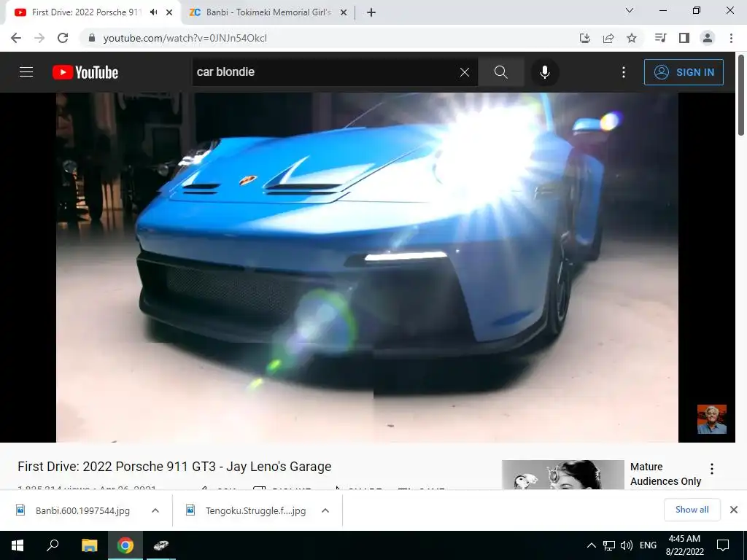Click the install app icon in address bar
The image size is (747, 560).
585,38
